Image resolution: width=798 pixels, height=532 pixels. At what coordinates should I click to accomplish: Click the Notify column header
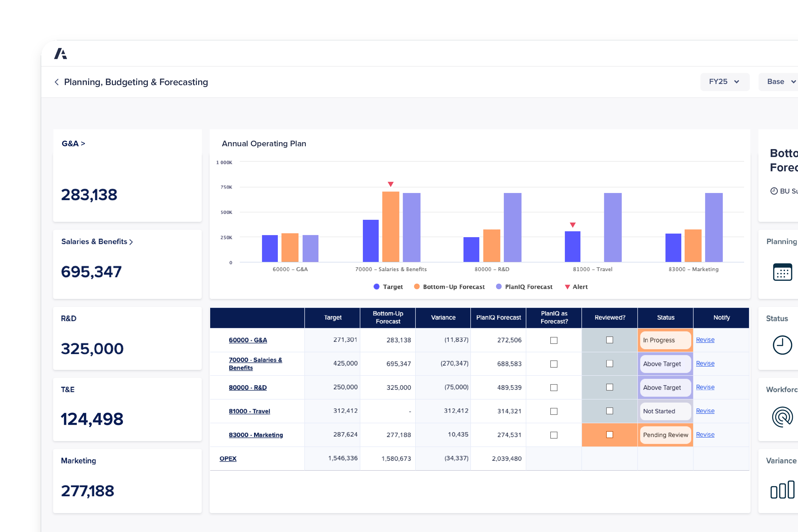tap(721, 318)
